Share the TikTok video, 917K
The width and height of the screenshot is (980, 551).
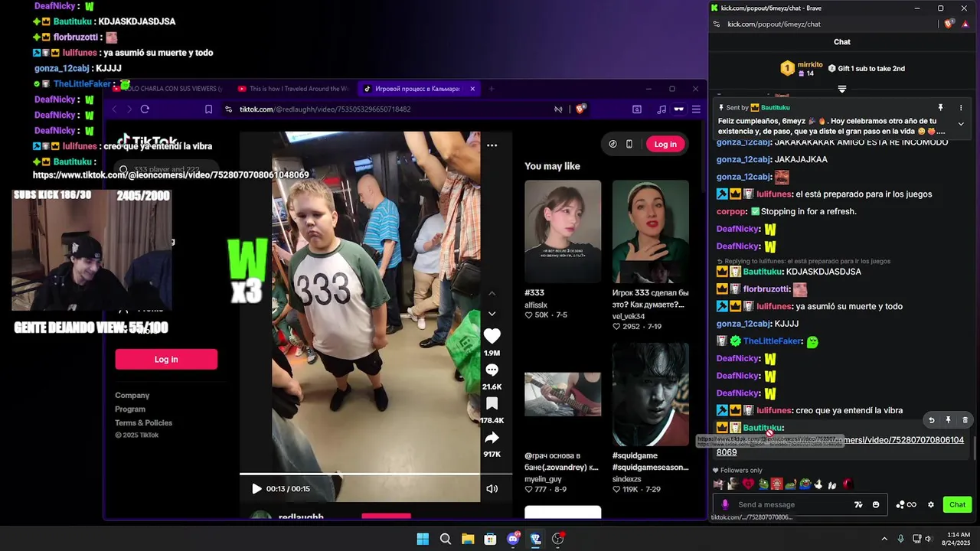click(492, 437)
